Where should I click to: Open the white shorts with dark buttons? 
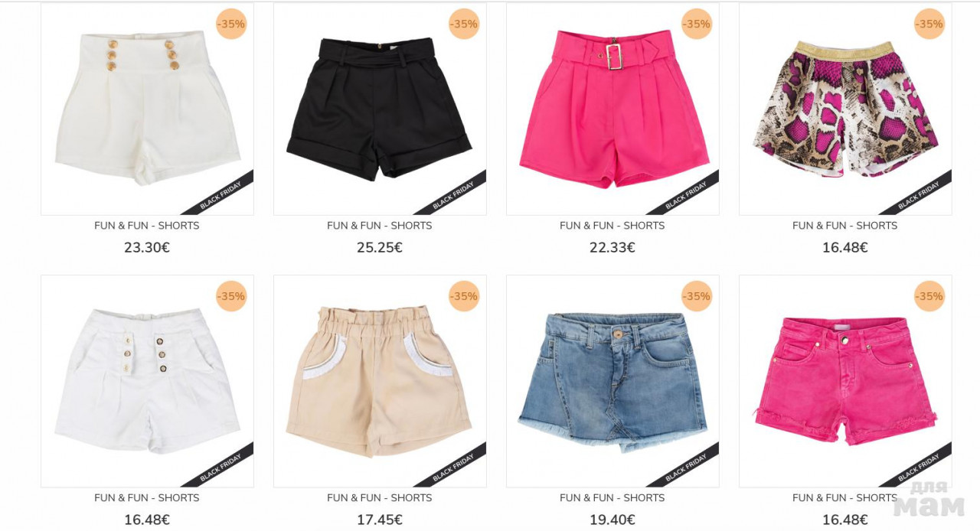[x=147, y=381]
